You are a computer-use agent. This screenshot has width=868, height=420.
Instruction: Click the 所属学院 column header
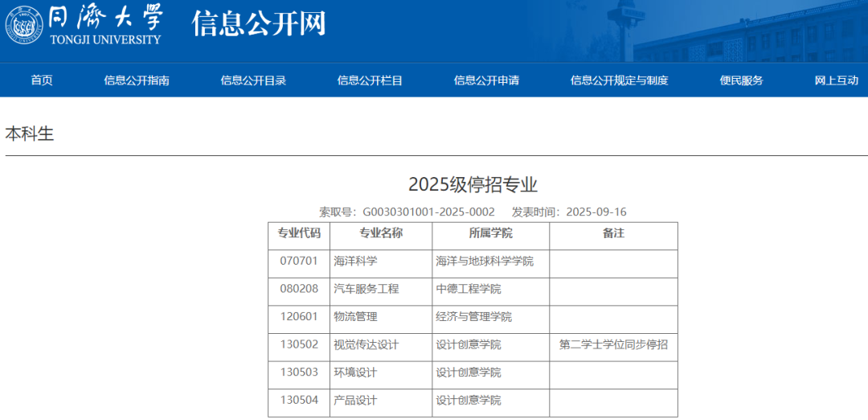490,233
